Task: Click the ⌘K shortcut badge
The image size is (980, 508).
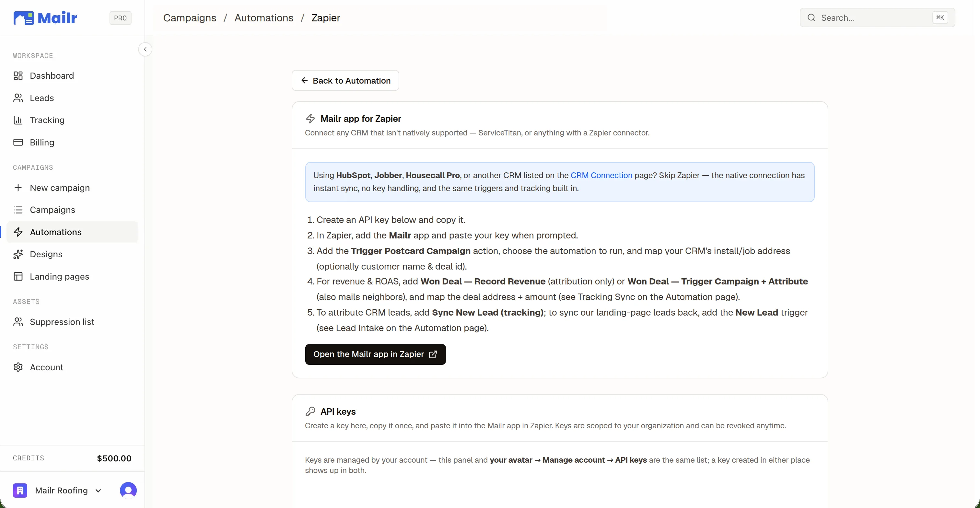Action: tap(940, 17)
